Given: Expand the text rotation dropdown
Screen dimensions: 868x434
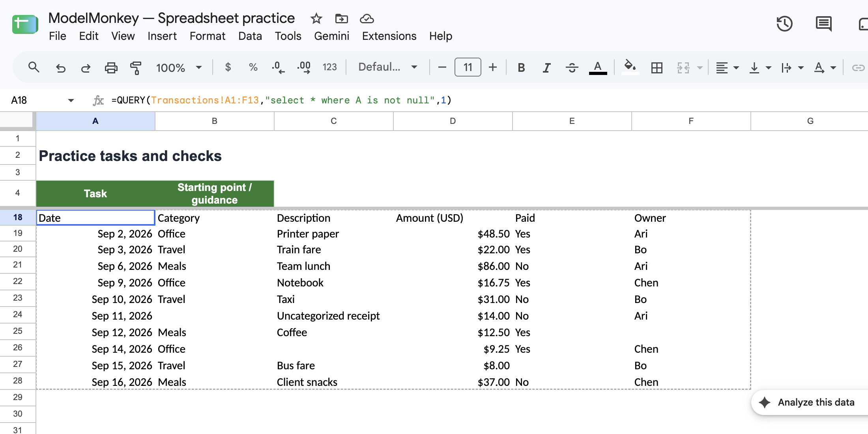Looking at the screenshot, I should (x=833, y=68).
